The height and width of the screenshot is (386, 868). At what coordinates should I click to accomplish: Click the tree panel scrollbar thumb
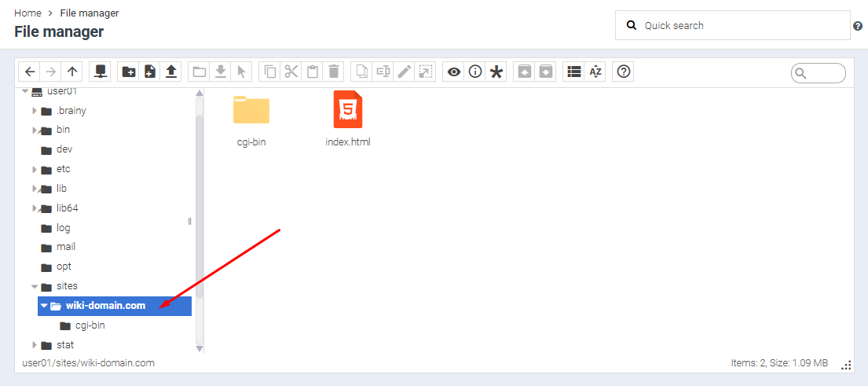200,207
